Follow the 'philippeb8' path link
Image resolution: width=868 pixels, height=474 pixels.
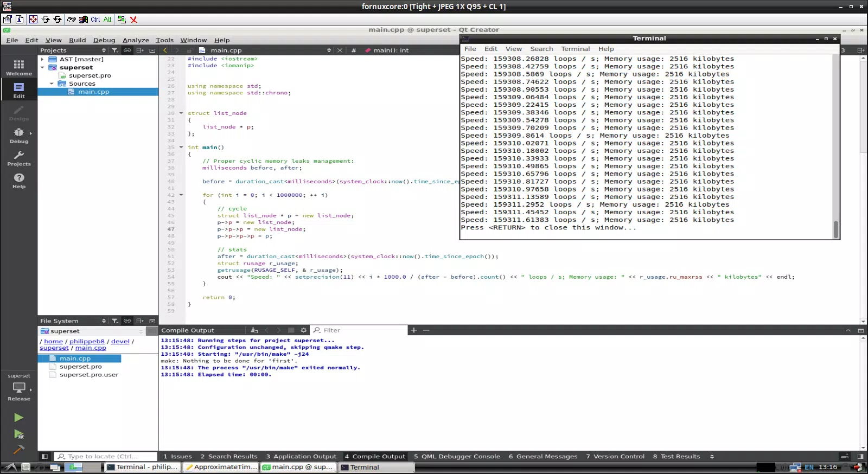[87, 342]
